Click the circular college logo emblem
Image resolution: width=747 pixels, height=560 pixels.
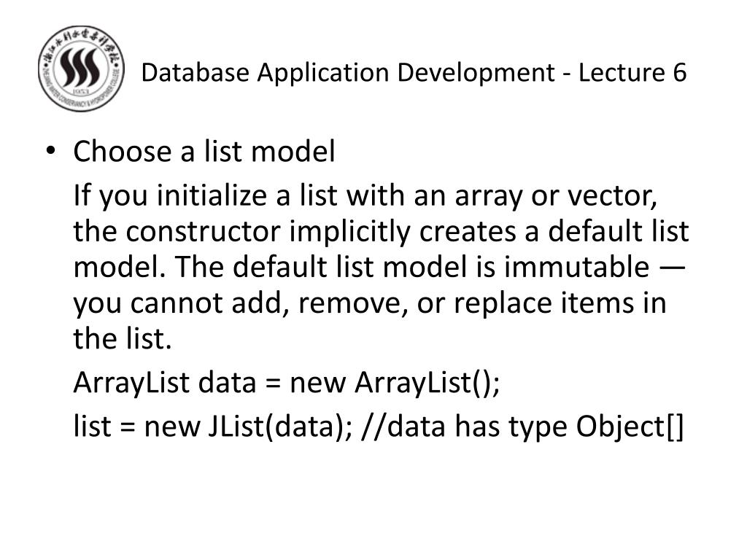81,69
